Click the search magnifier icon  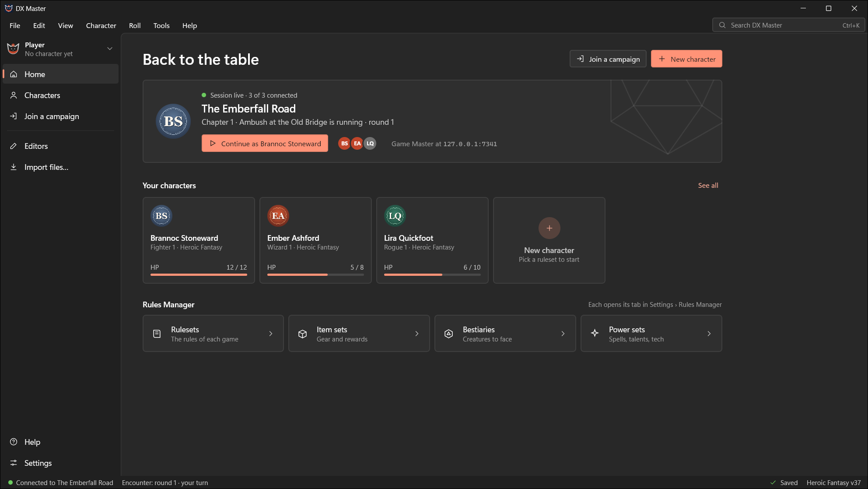[722, 25]
